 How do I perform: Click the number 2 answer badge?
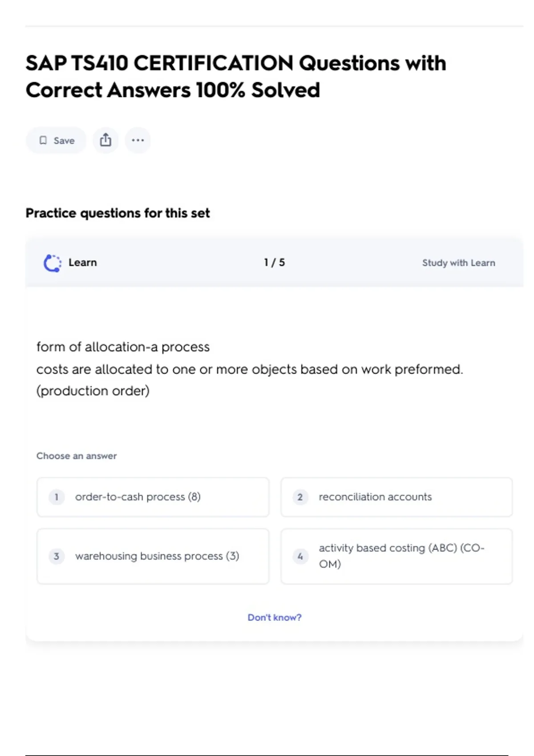coord(300,497)
